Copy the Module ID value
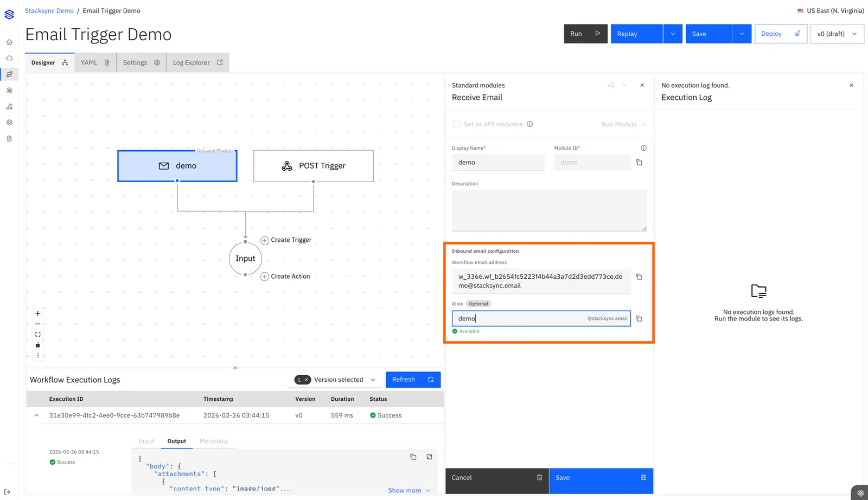This screenshot has height=500, width=868. [x=639, y=163]
